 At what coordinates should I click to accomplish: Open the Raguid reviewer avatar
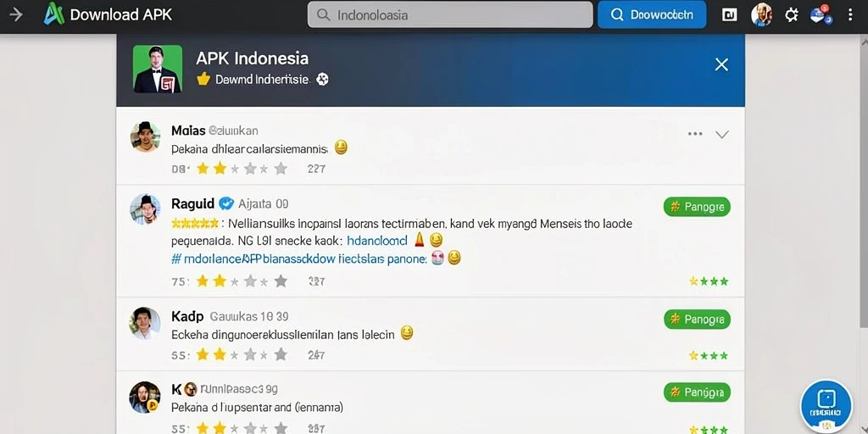click(x=145, y=209)
